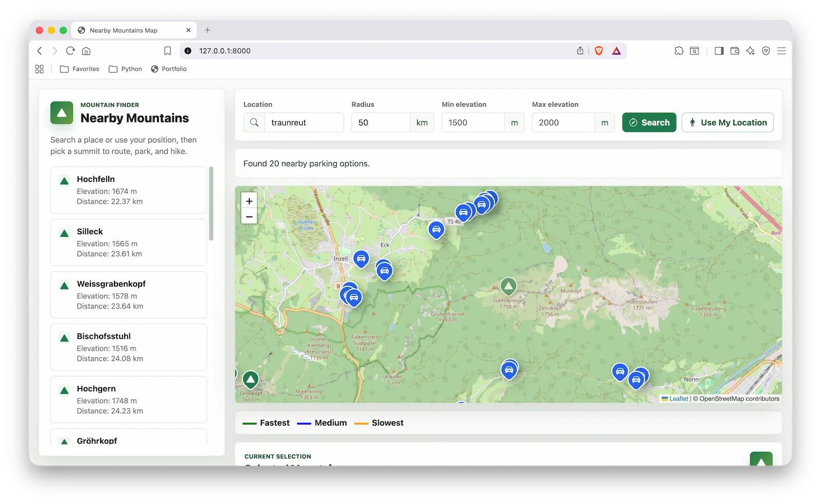821x504 pixels.
Task: Click the Use My Location button
Action: point(728,123)
